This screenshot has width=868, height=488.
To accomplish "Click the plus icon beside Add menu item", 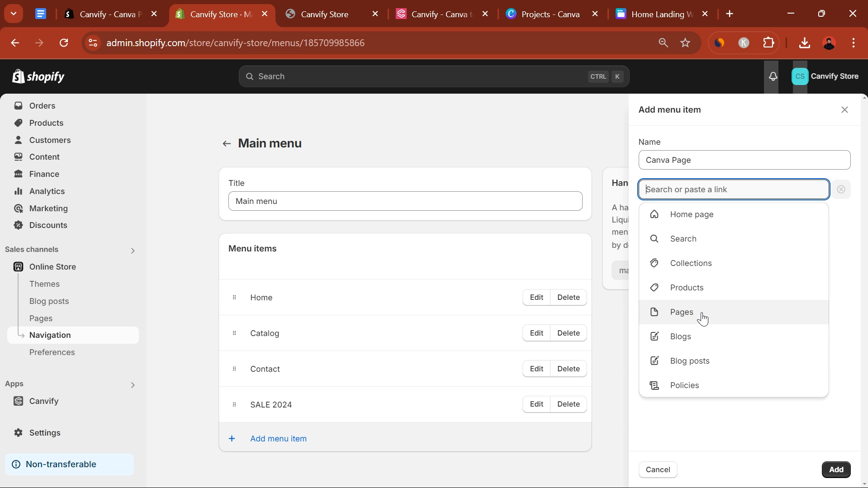I will (x=232, y=439).
